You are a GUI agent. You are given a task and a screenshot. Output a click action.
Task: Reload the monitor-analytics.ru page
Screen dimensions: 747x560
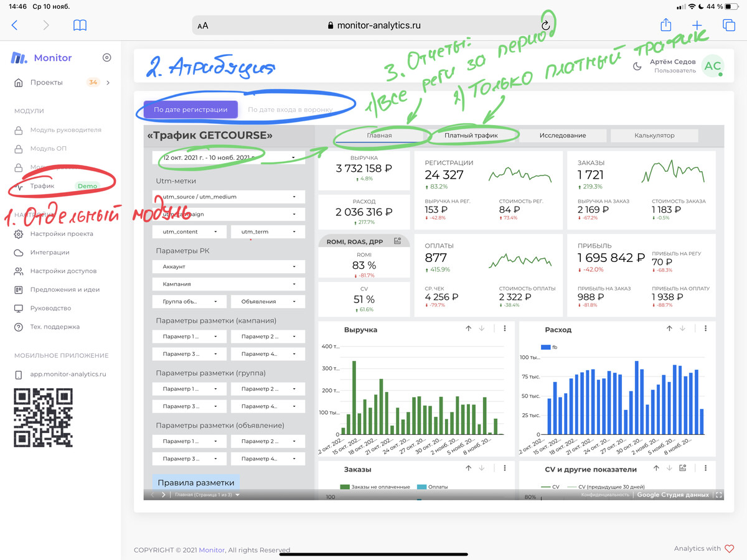tap(546, 26)
